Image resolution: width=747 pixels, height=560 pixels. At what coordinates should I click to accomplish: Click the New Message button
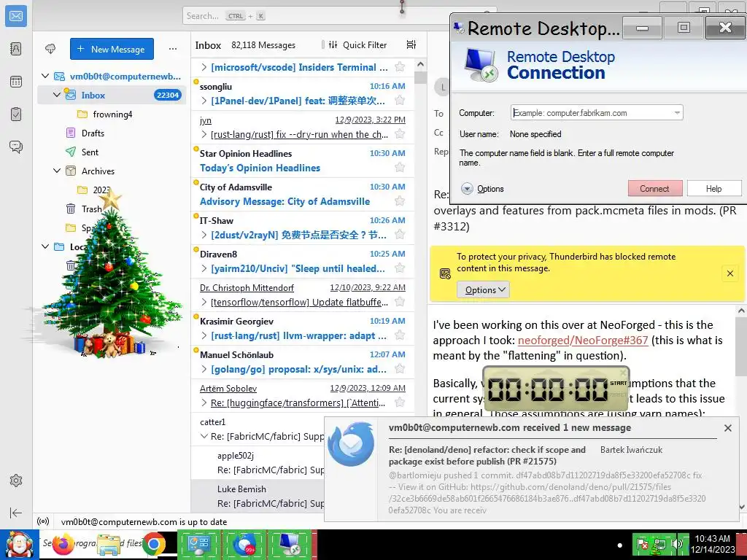point(112,49)
